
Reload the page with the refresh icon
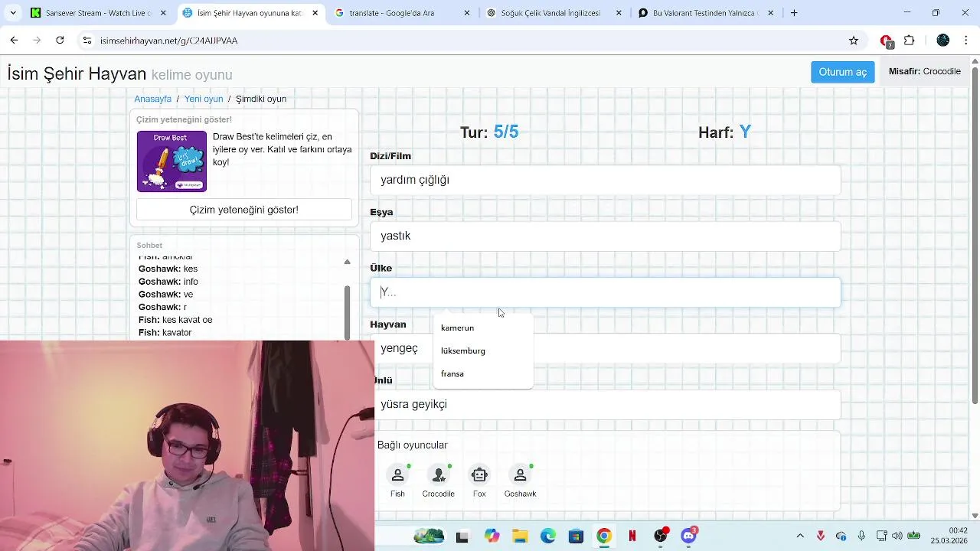[x=60, y=41]
